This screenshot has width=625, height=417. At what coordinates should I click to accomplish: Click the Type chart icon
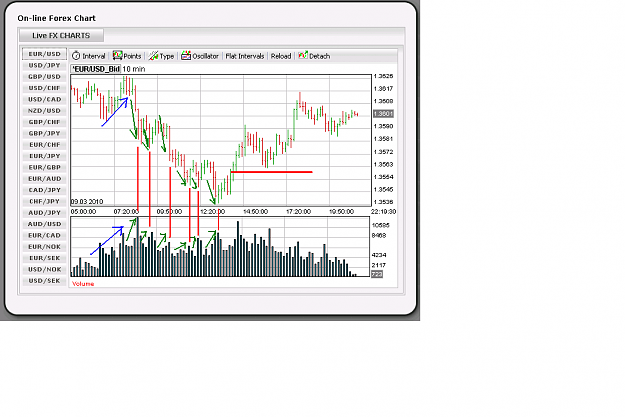click(153, 56)
